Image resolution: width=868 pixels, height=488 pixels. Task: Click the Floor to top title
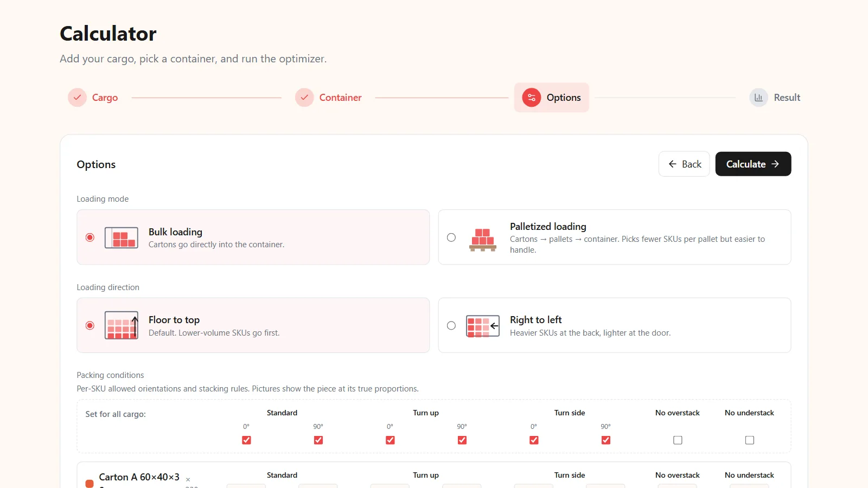click(174, 320)
